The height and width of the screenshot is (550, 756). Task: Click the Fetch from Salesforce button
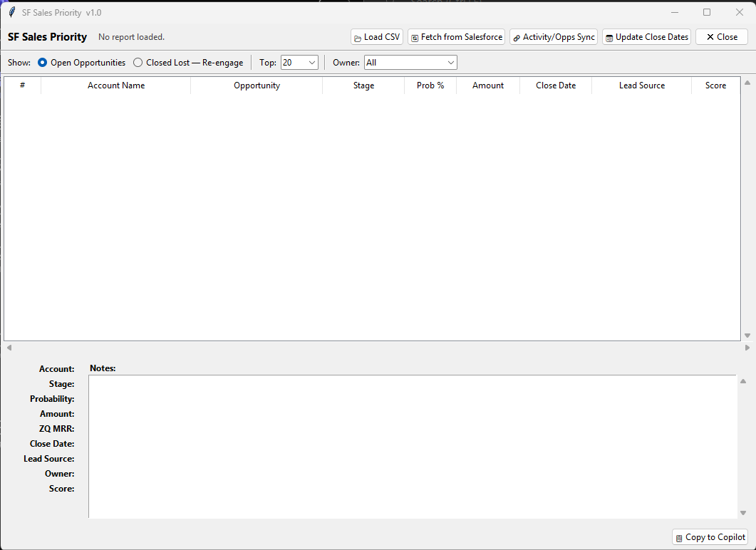point(456,36)
